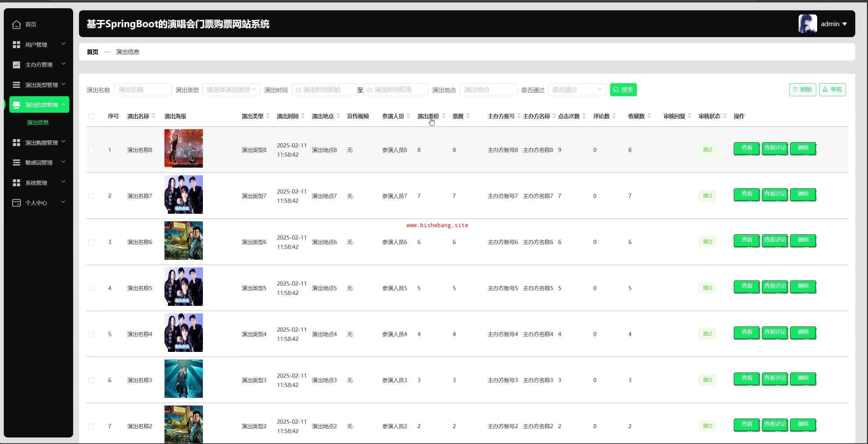Click the poster thumbnail of 演出名称3
The height and width of the screenshot is (444, 868).
pos(183,379)
